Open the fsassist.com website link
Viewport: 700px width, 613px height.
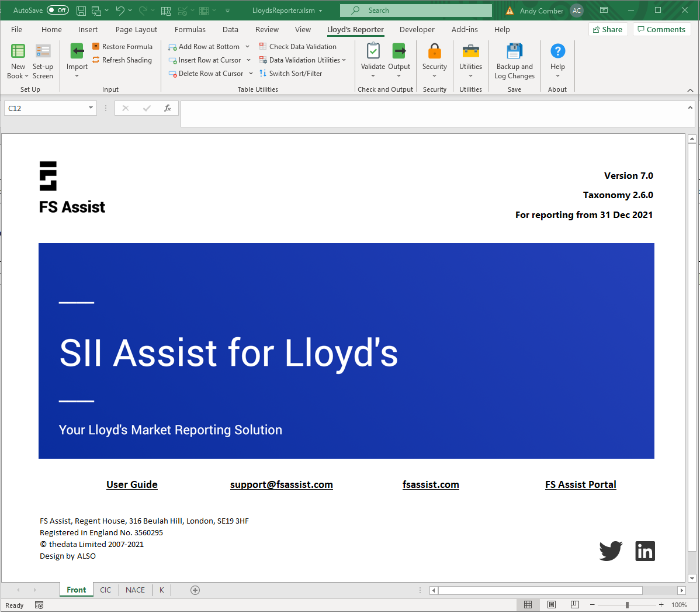(431, 484)
